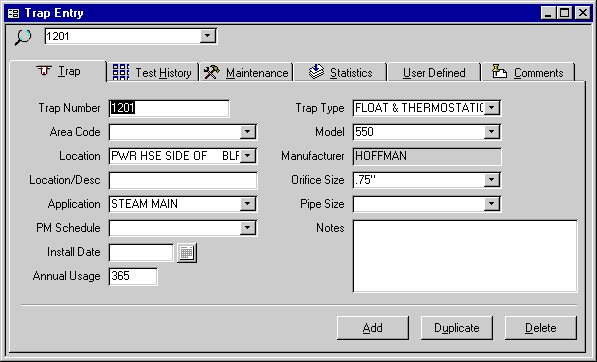Close the Trap Entry window

[x=583, y=13]
